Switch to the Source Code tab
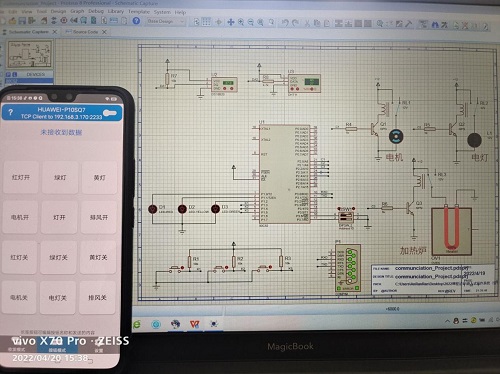 click(85, 32)
